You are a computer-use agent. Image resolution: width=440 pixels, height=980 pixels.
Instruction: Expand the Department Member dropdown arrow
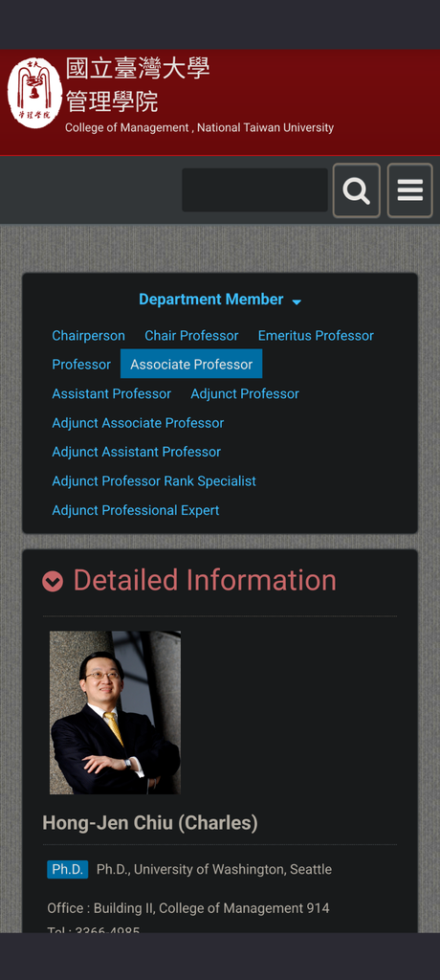297,301
